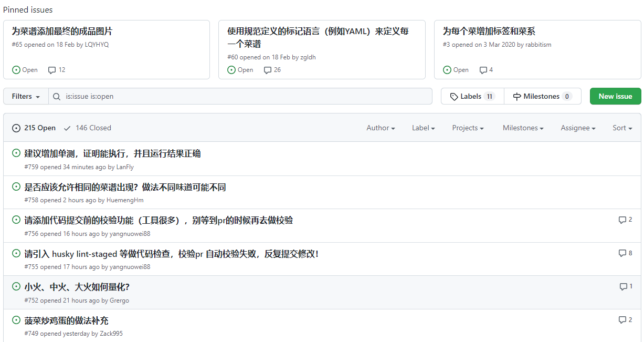Screen dimensions: 644x342
Task: Click the magnifier icon in the issue search bar
Action: [56, 97]
